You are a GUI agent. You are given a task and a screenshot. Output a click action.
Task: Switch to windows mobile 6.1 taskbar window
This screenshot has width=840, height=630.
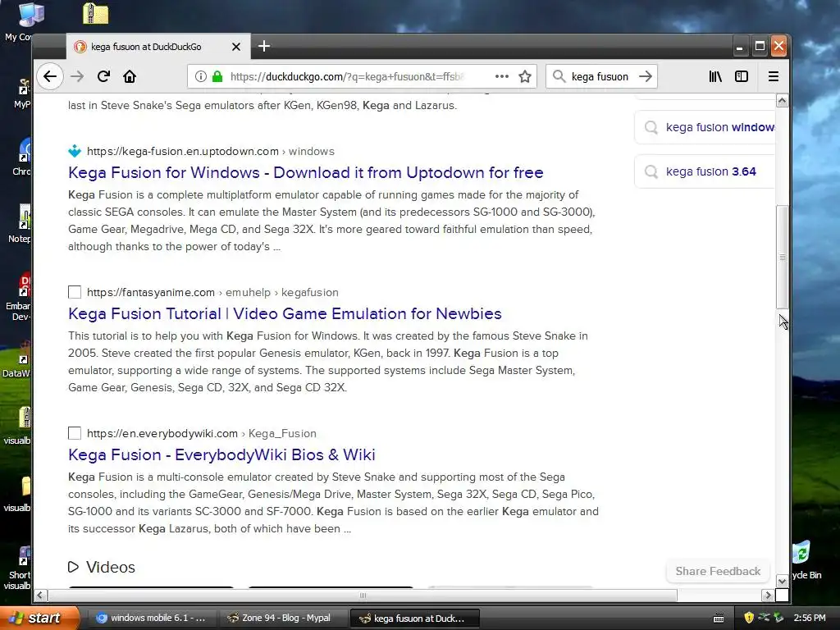tap(151, 619)
